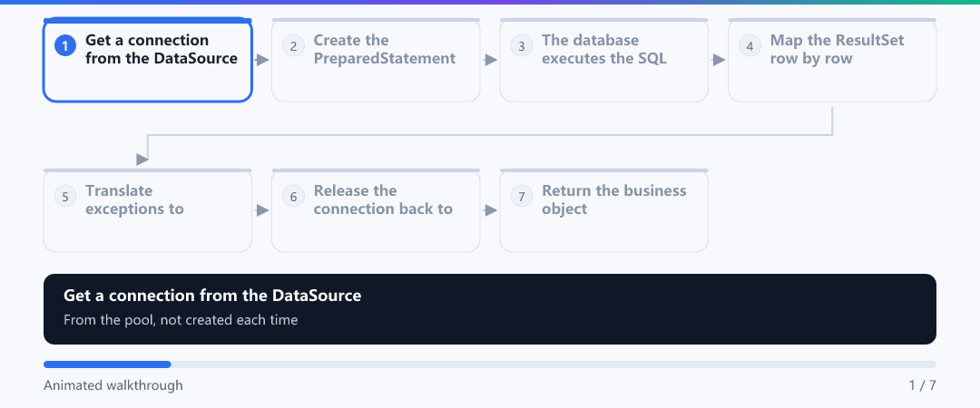Select step card 'The database executes the SQL'

603,60
